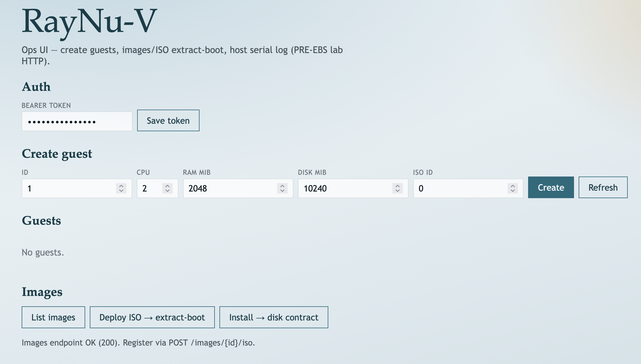Click Install → disk contract button
The width and height of the screenshot is (641, 364).
(x=274, y=317)
